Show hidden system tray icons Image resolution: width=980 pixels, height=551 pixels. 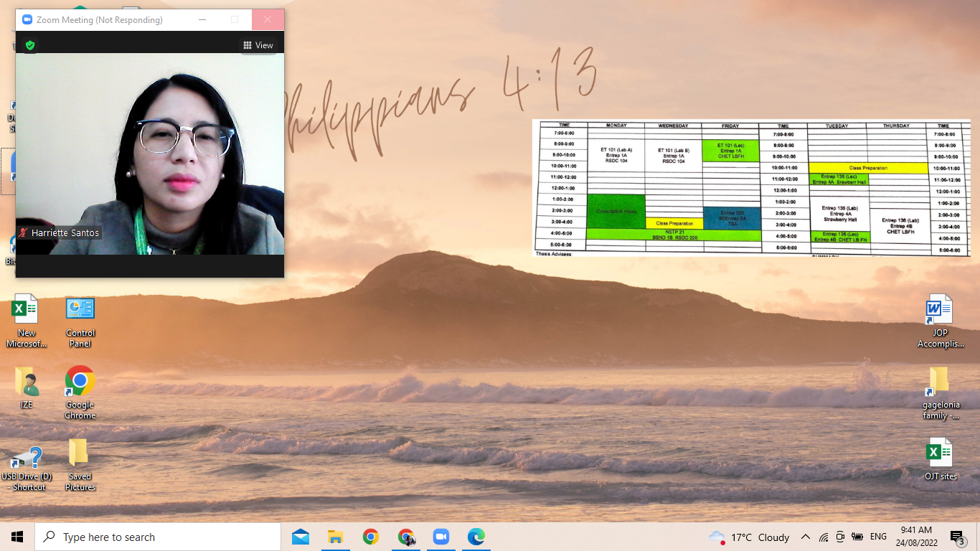pos(805,537)
